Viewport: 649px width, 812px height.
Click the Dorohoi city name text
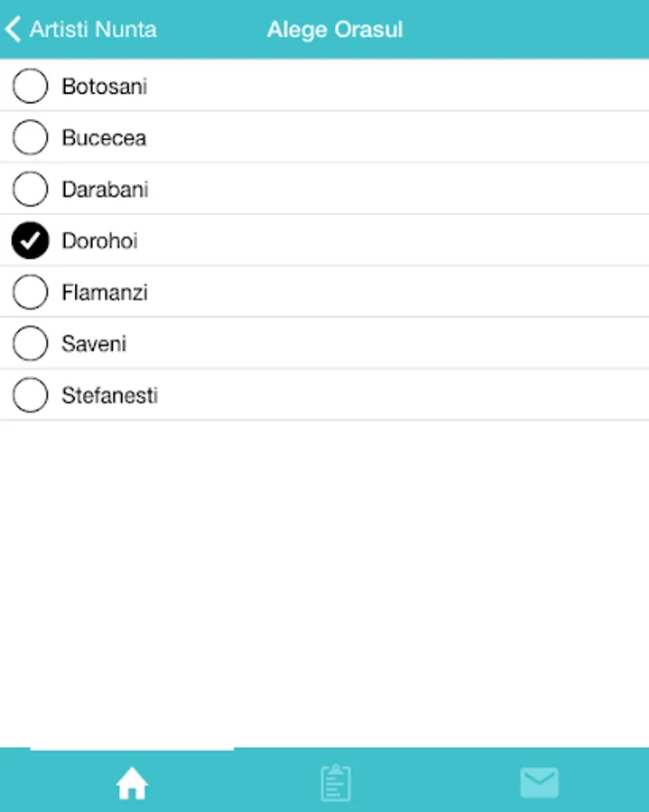(x=99, y=241)
